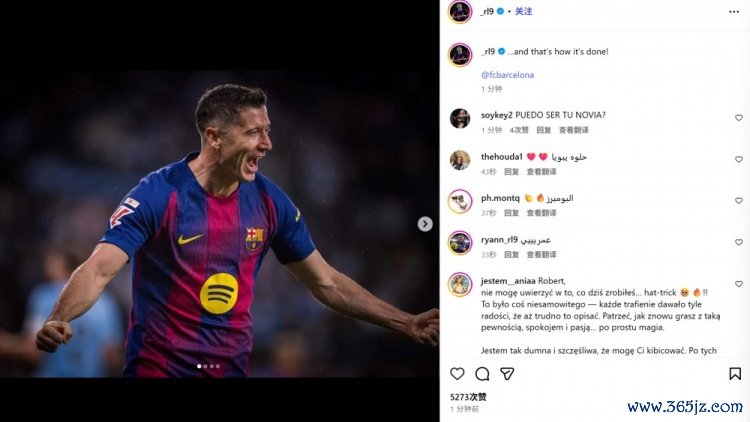The image size is (750, 422).
Task: Open the comment icon below the post
Action: pyautogui.click(x=482, y=373)
